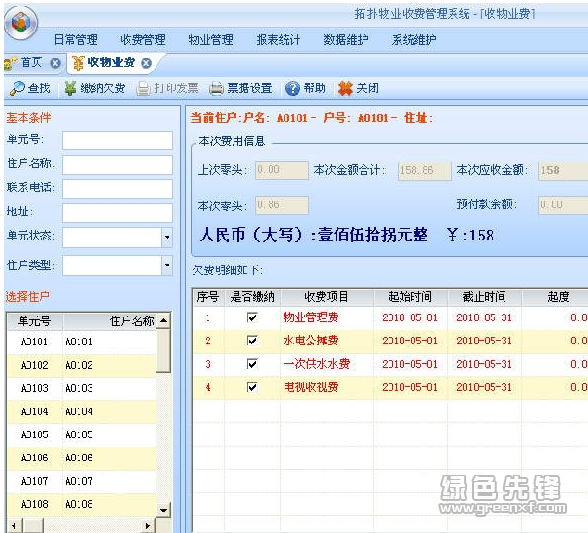Select resident row A0103 in list
This screenshot has width=588, height=533.
pyautogui.click(x=82, y=388)
